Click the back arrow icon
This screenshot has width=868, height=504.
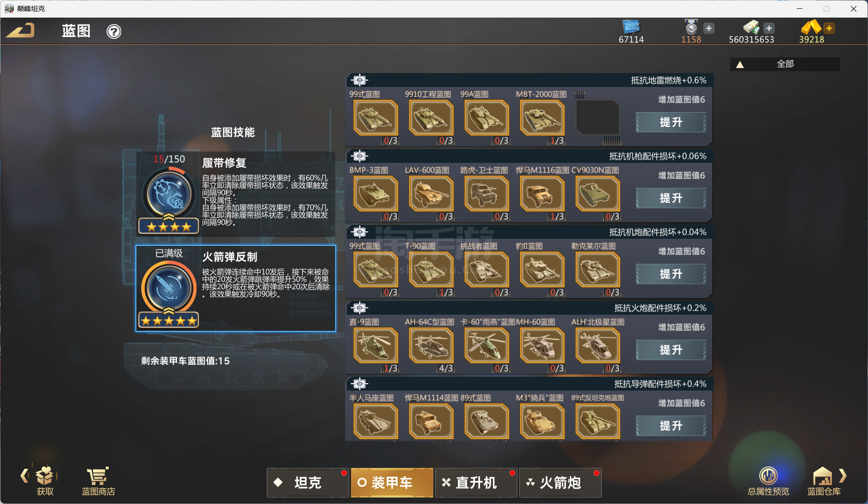pos(20,31)
